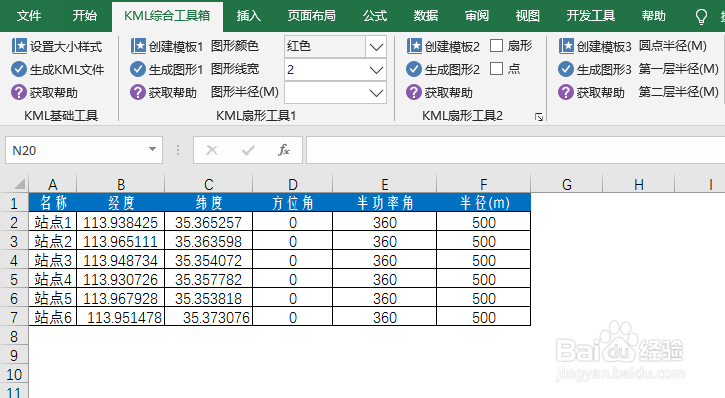Open the 图形线宽 dropdown showing 2
This screenshot has height=398, width=725.
pyautogui.click(x=376, y=70)
